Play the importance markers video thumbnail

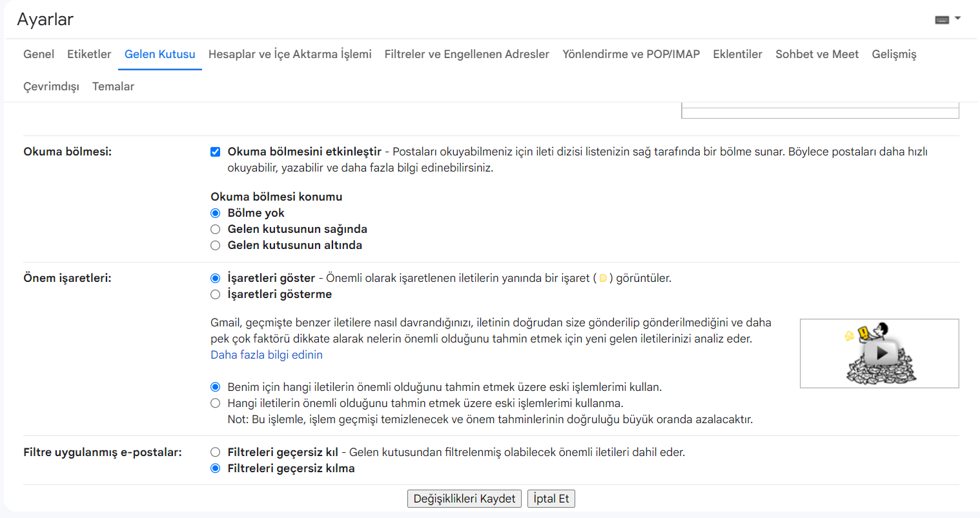879,353
